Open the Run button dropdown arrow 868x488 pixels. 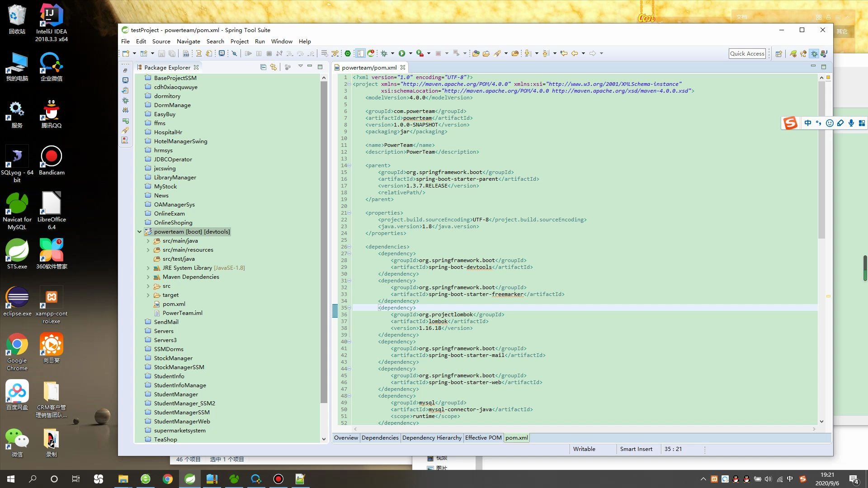pyautogui.click(x=410, y=53)
